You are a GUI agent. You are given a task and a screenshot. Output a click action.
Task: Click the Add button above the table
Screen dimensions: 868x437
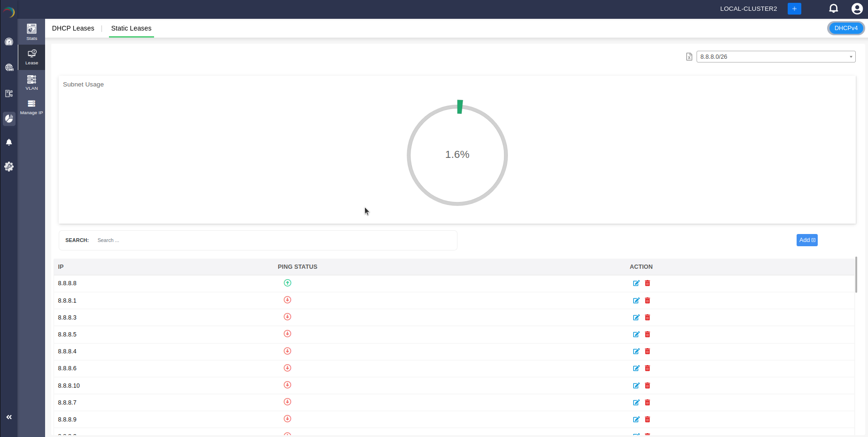click(806, 240)
